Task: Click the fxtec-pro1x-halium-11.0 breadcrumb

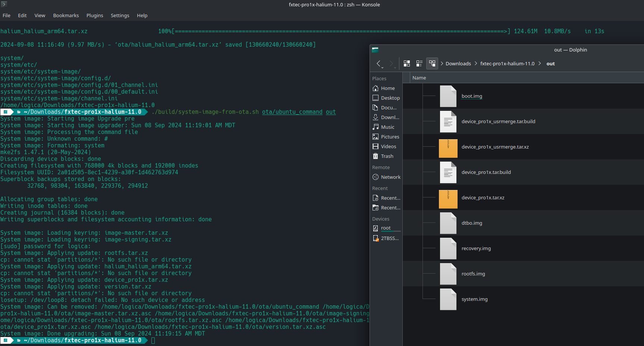Action: (507, 64)
